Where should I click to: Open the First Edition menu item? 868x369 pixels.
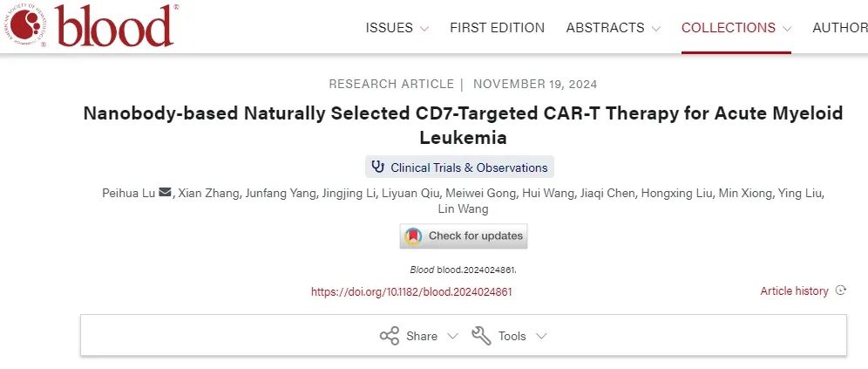tap(497, 28)
